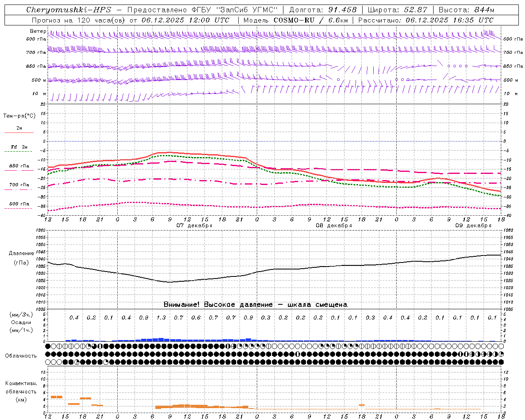
Task: Click the '(мм/3ч.)' precipitation unit label
Action: [x=21, y=315]
